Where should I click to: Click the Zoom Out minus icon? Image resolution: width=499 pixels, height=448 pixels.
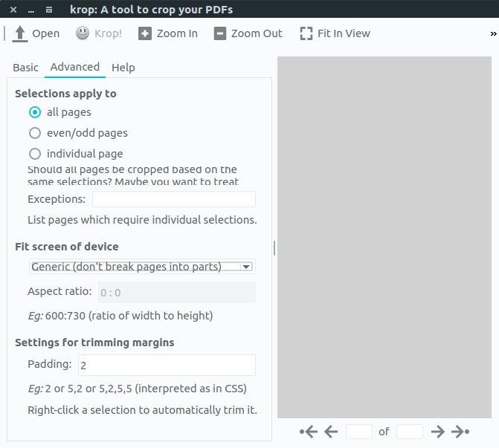tap(219, 33)
